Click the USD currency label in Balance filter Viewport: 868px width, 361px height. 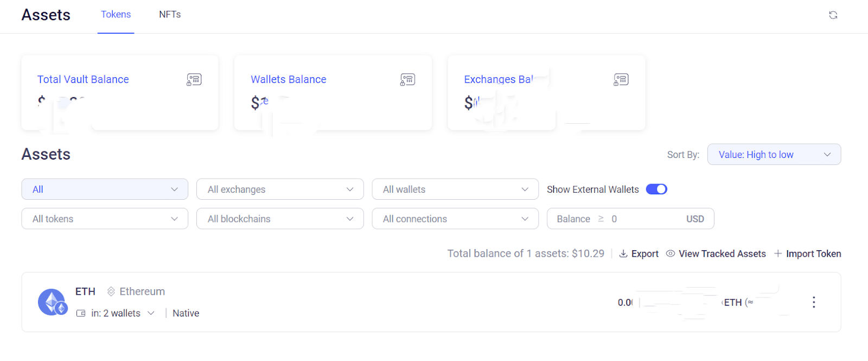pos(695,219)
